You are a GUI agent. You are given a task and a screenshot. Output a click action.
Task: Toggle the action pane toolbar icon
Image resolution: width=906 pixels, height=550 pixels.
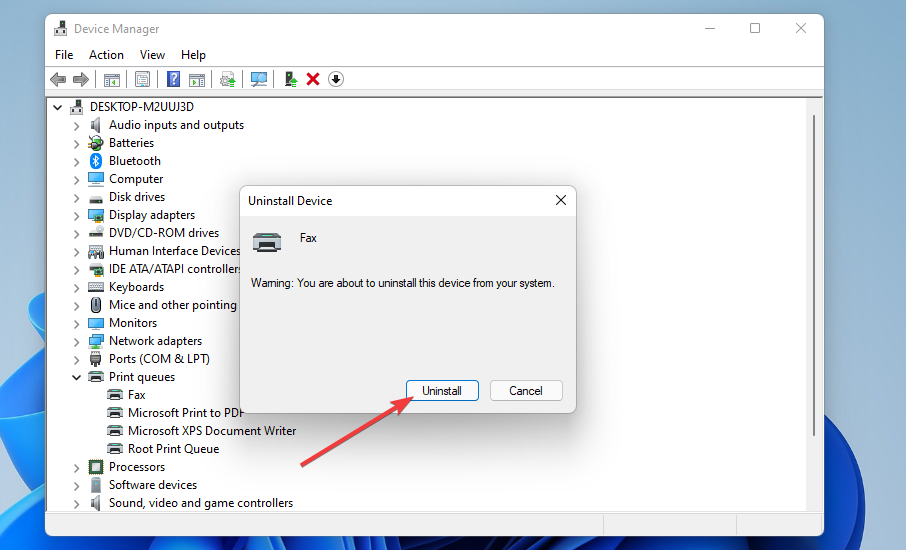[197, 79]
